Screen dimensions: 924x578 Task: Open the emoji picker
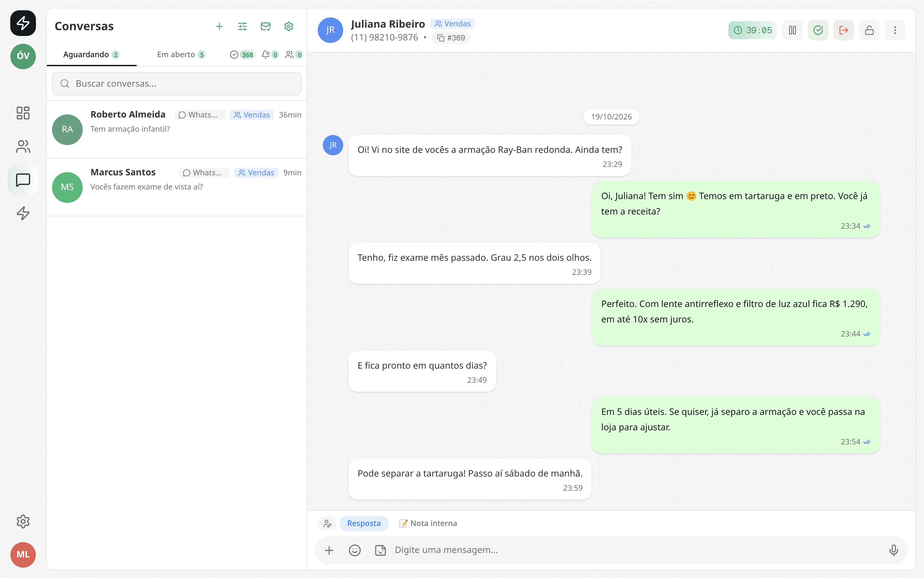355,550
